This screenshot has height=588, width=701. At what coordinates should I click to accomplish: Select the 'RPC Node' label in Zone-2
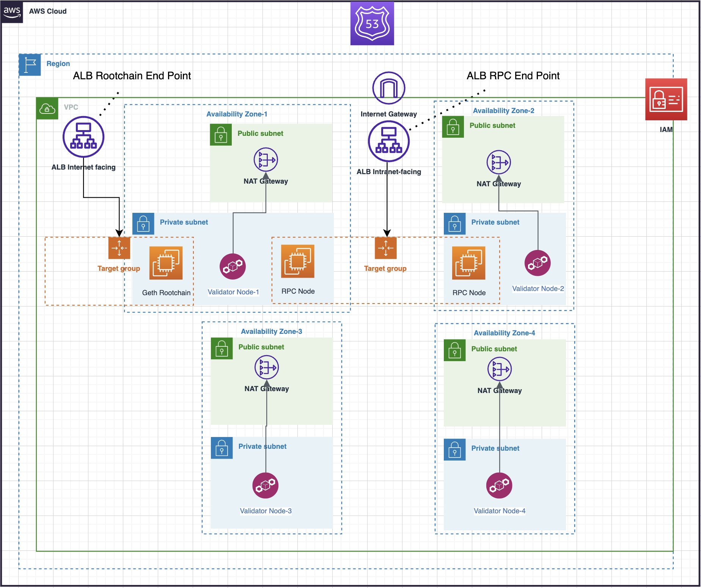469,293
